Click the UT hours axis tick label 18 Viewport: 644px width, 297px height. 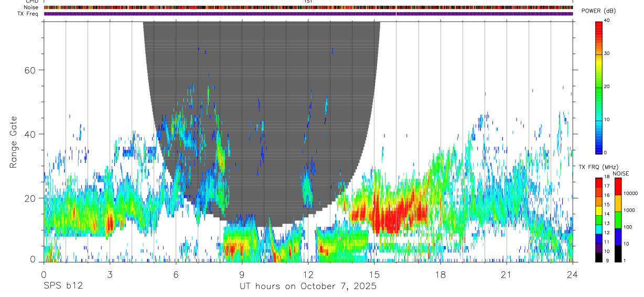pyautogui.click(x=441, y=274)
